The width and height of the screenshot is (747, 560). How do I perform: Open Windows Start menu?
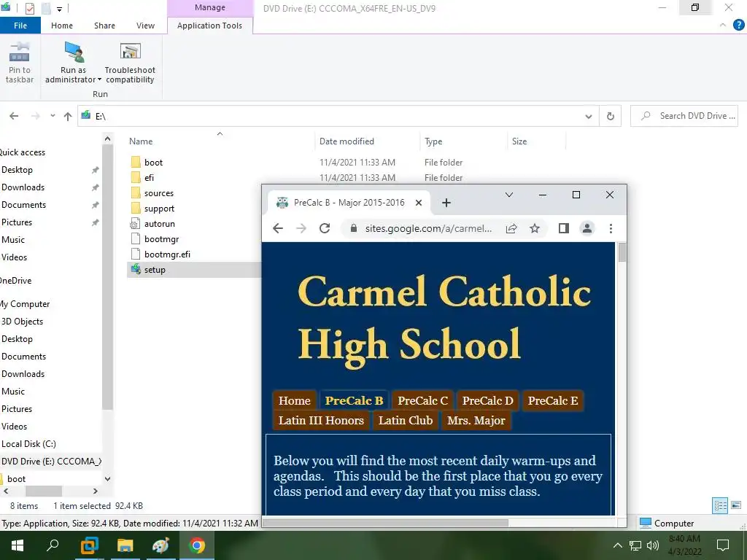[18, 545]
